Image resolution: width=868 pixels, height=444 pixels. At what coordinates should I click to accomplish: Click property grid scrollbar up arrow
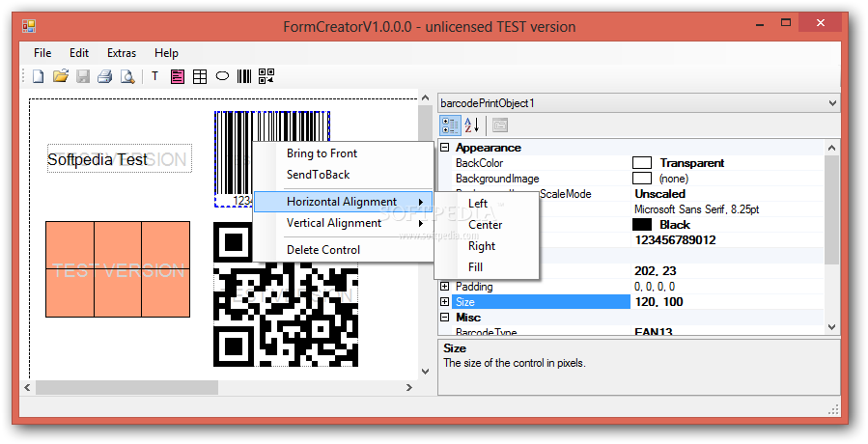click(x=831, y=148)
